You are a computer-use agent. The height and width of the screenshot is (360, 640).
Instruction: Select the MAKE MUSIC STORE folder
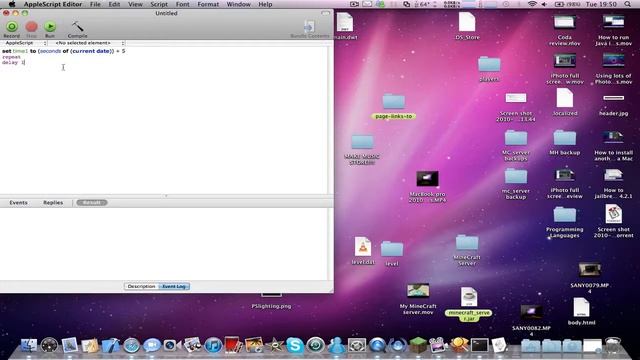(362, 149)
